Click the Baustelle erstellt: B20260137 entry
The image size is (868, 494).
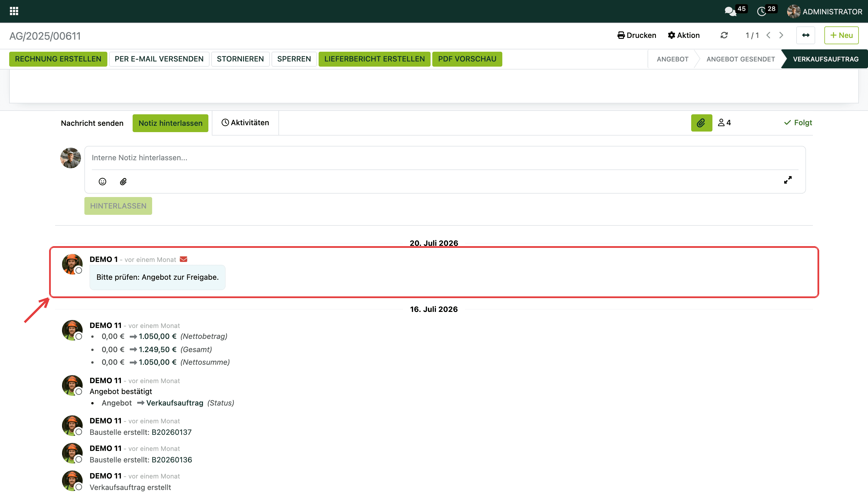coord(140,432)
